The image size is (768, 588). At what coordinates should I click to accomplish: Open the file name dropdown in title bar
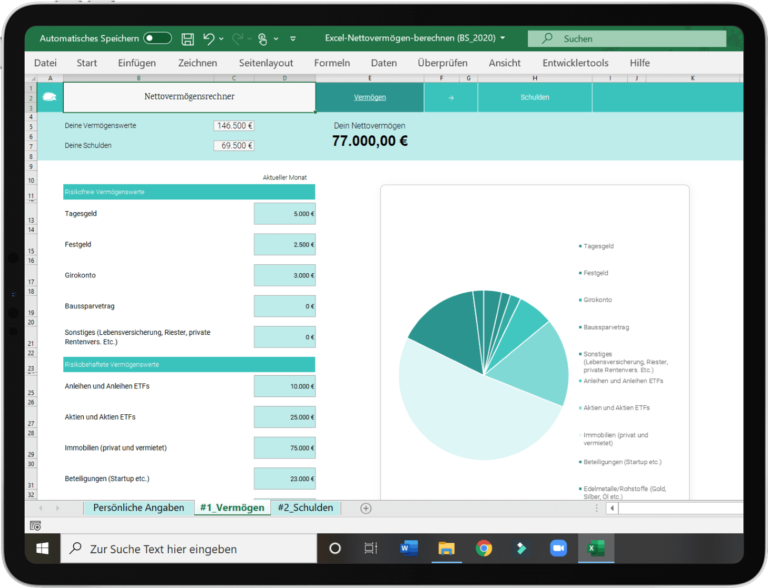503,38
